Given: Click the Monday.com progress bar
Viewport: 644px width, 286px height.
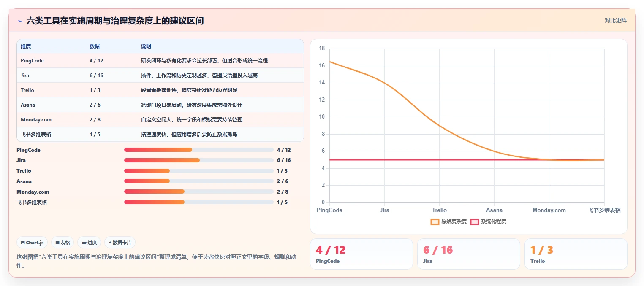Looking at the screenshot, I should coord(199,192).
